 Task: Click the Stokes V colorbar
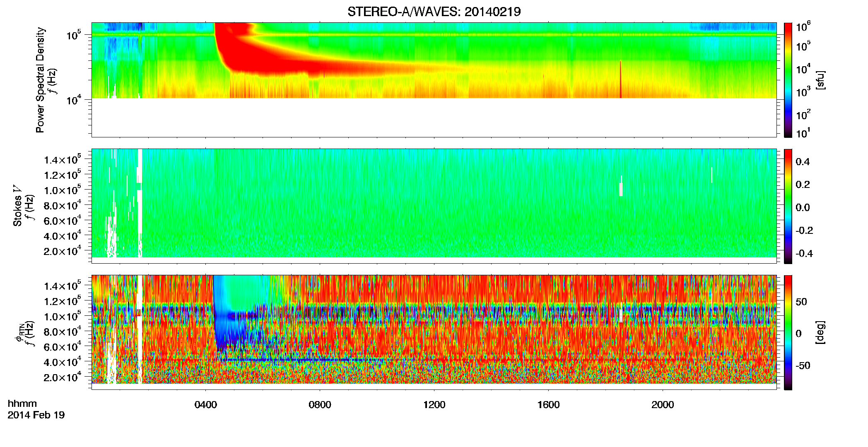788,206
